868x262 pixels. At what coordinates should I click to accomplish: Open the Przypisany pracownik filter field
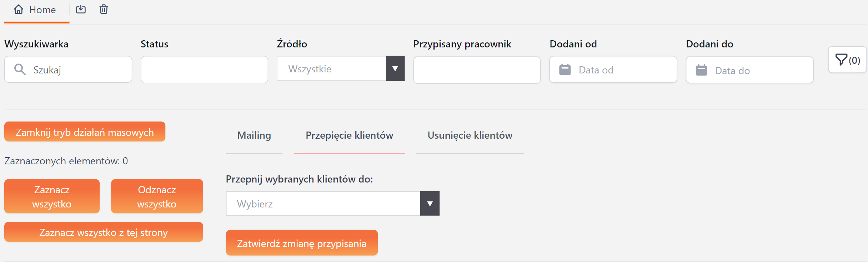tap(477, 70)
